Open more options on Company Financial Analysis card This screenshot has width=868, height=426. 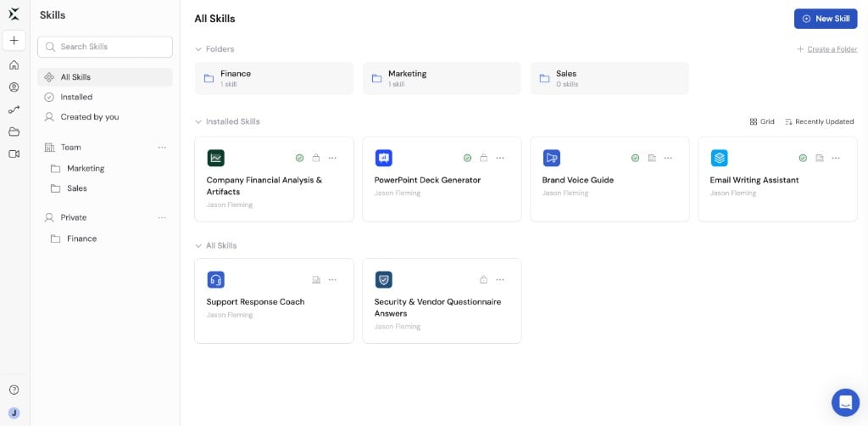(x=332, y=158)
